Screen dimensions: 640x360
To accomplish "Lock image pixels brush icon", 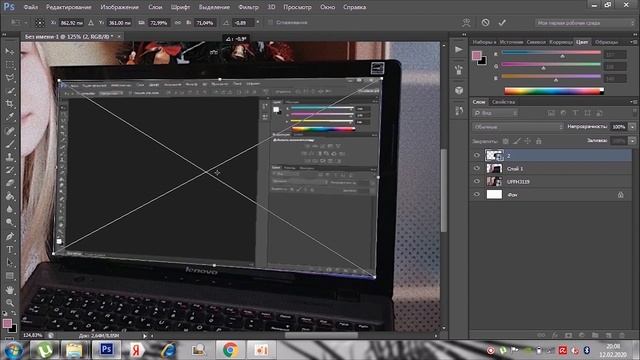I will pyautogui.click(x=517, y=141).
